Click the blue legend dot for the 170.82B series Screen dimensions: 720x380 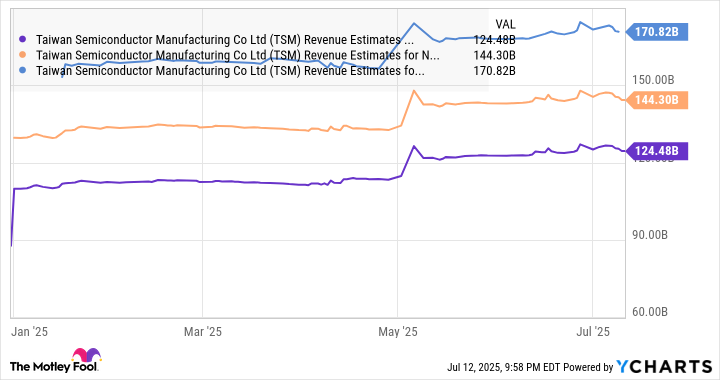23,71
